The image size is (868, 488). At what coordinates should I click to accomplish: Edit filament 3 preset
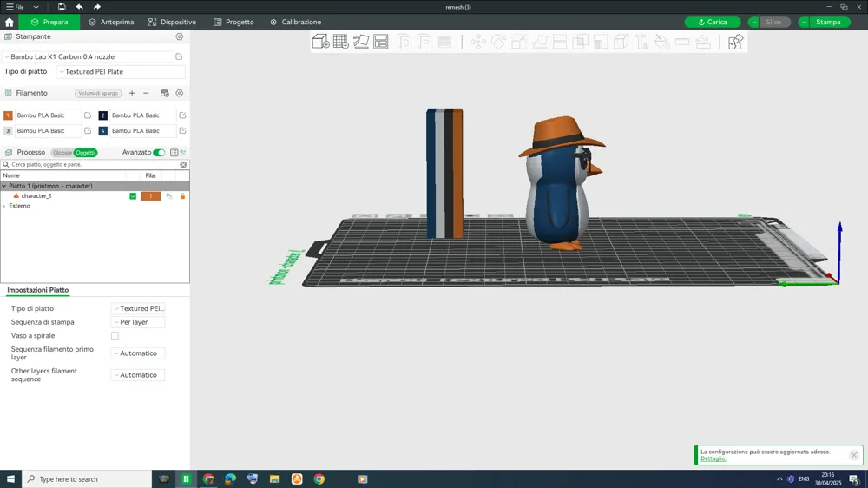pyautogui.click(x=88, y=131)
